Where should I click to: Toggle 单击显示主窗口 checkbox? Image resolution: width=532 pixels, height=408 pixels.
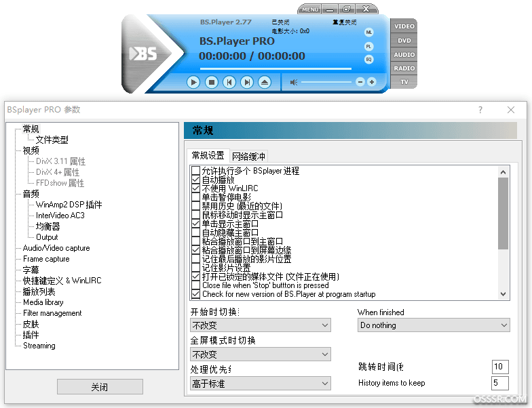pos(195,224)
